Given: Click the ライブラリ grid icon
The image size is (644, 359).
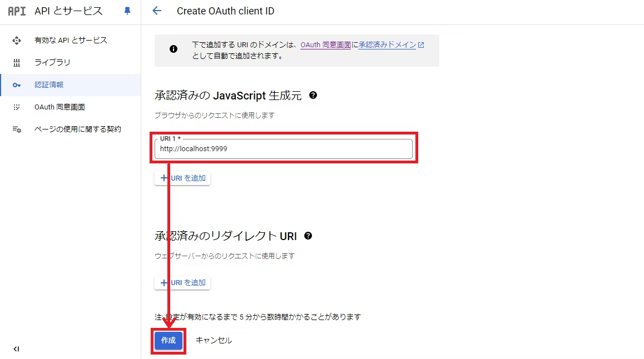Looking at the screenshot, I should [x=17, y=62].
